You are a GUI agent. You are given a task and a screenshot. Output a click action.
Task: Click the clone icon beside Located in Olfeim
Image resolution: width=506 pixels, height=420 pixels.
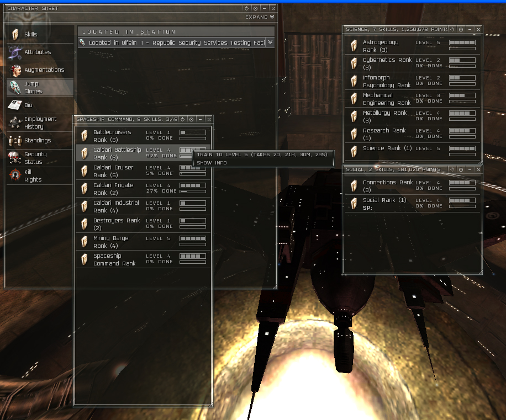tap(82, 42)
